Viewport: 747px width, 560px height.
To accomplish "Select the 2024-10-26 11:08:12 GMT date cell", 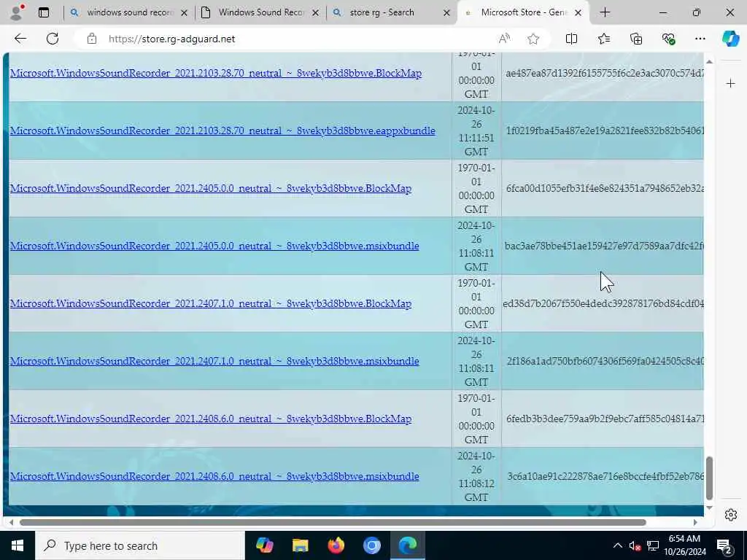I will [x=476, y=476].
